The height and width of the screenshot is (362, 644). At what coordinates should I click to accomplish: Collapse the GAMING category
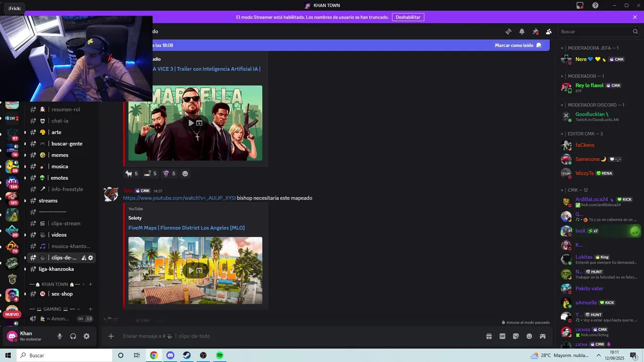(x=55, y=309)
